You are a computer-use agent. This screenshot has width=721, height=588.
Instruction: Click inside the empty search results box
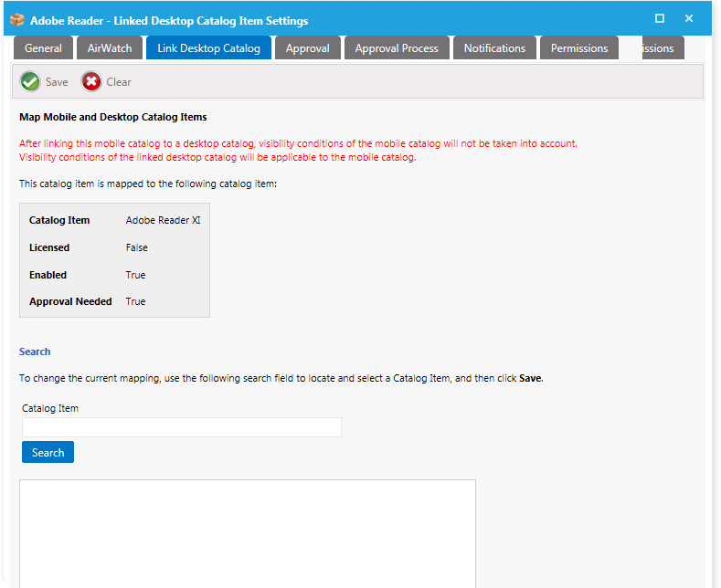[x=247, y=533]
